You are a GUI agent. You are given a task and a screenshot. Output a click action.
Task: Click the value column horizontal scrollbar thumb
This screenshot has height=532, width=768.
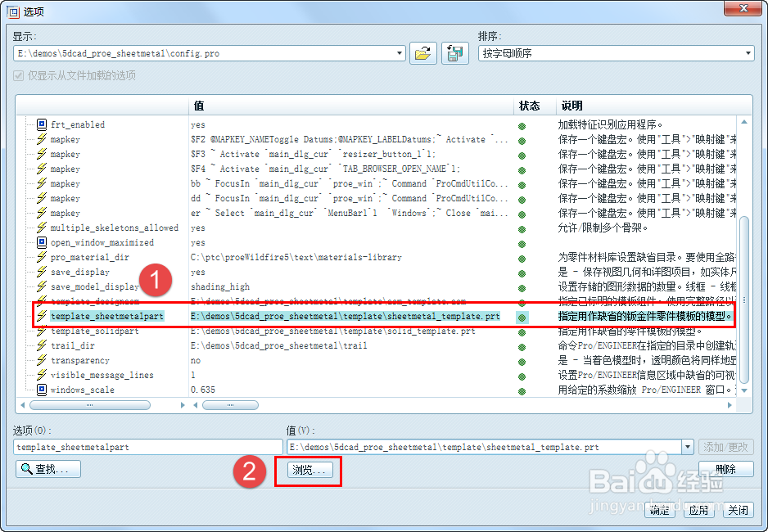[x=230, y=405]
